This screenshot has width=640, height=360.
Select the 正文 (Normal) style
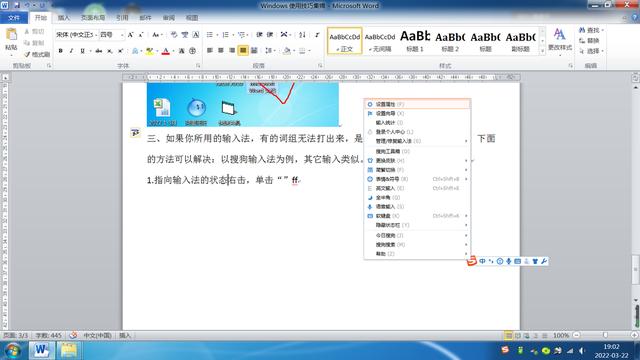344,41
